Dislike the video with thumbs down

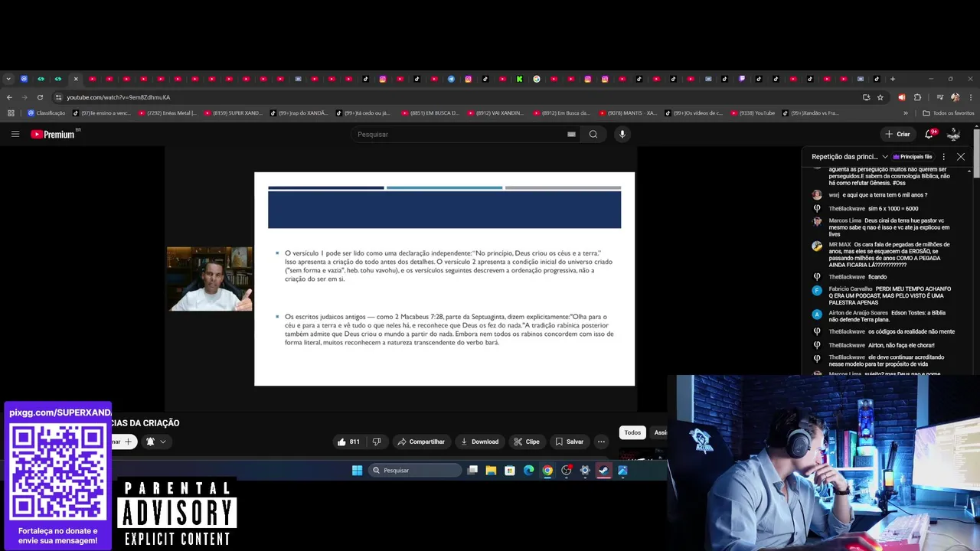[376, 442]
